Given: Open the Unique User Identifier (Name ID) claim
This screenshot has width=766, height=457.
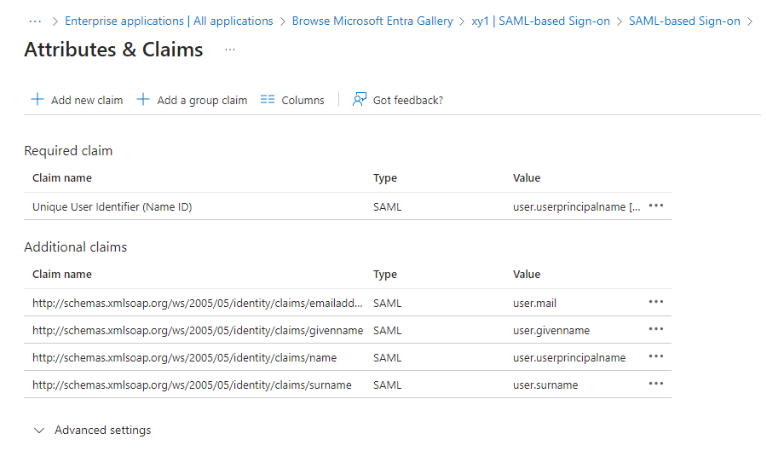Looking at the screenshot, I should coord(112,207).
